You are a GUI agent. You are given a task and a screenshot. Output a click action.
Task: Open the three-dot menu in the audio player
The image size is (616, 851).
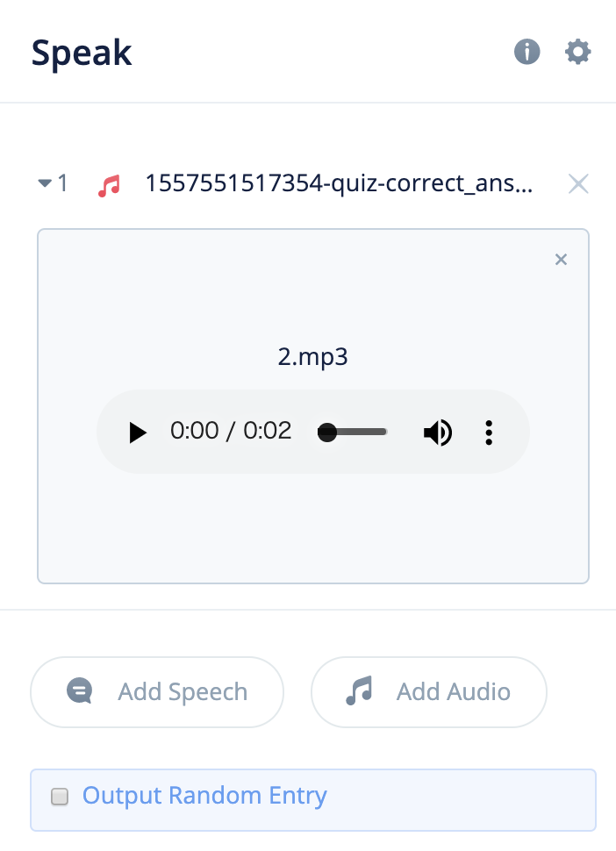489,432
